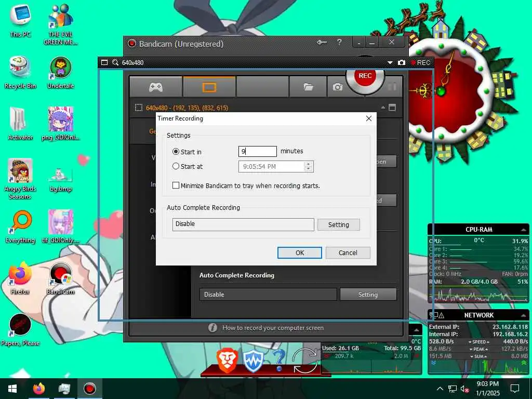
Task: Click the camera screenshot tab in Bandicam
Action: [x=337, y=87]
